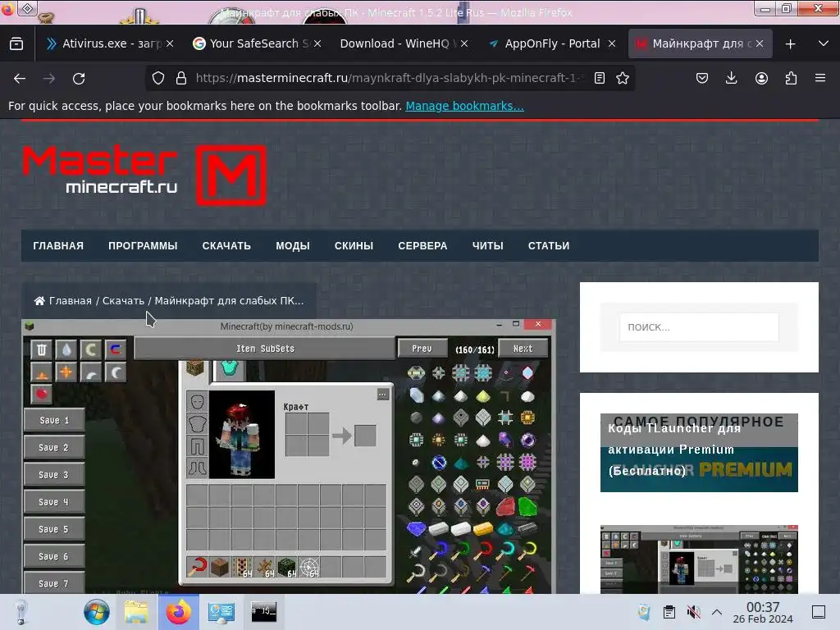Image resolution: width=840 pixels, height=630 pixels.
Task: Click the Главная breadcrumb link
Action: pyautogui.click(x=71, y=301)
